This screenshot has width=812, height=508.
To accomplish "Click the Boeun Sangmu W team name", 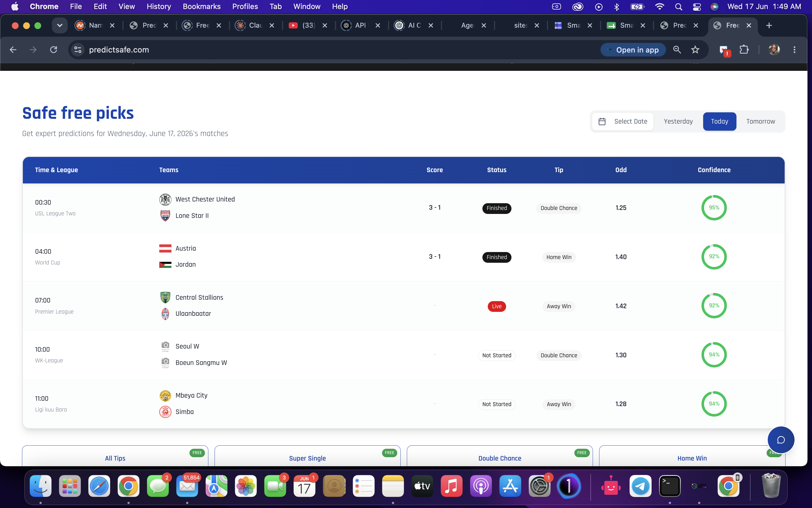I will pyautogui.click(x=201, y=363).
